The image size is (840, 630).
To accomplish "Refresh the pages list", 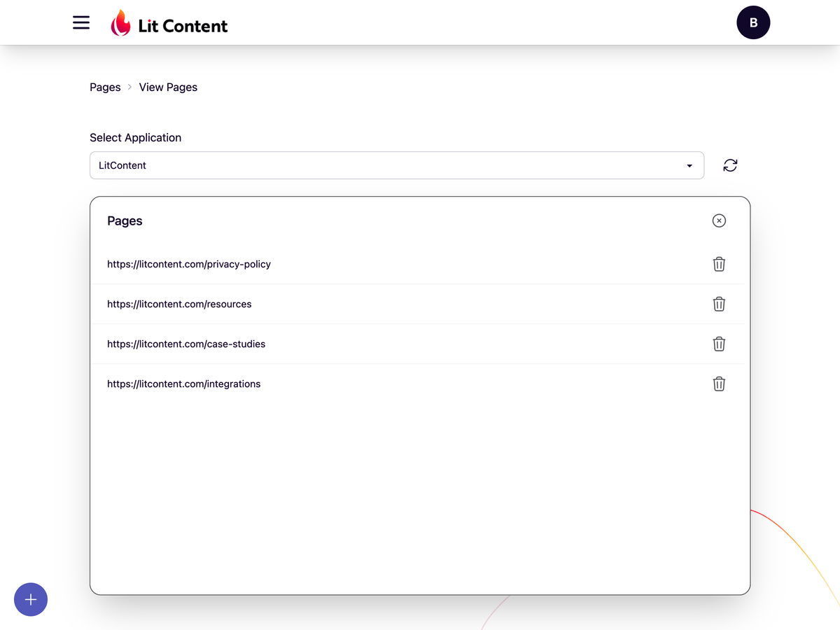I will [730, 165].
